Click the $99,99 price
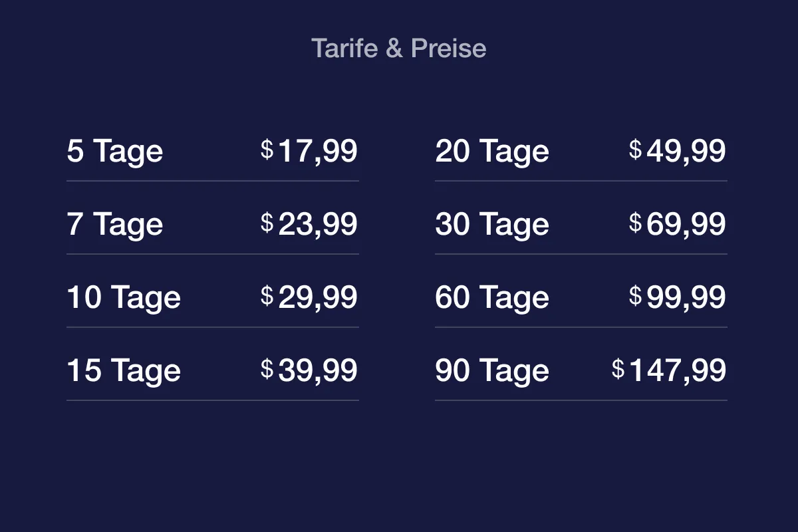Viewport: 798px width, 532px height. [x=678, y=297]
